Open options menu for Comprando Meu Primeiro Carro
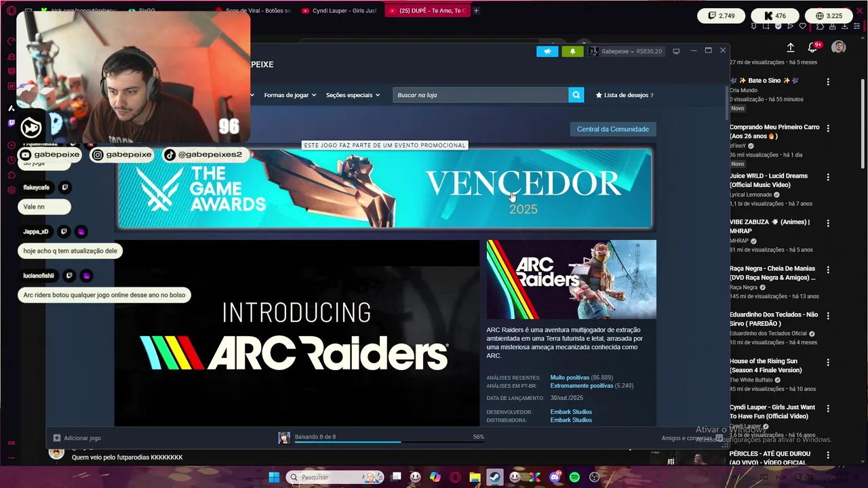Viewport: 868px width, 488px height. point(828,128)
